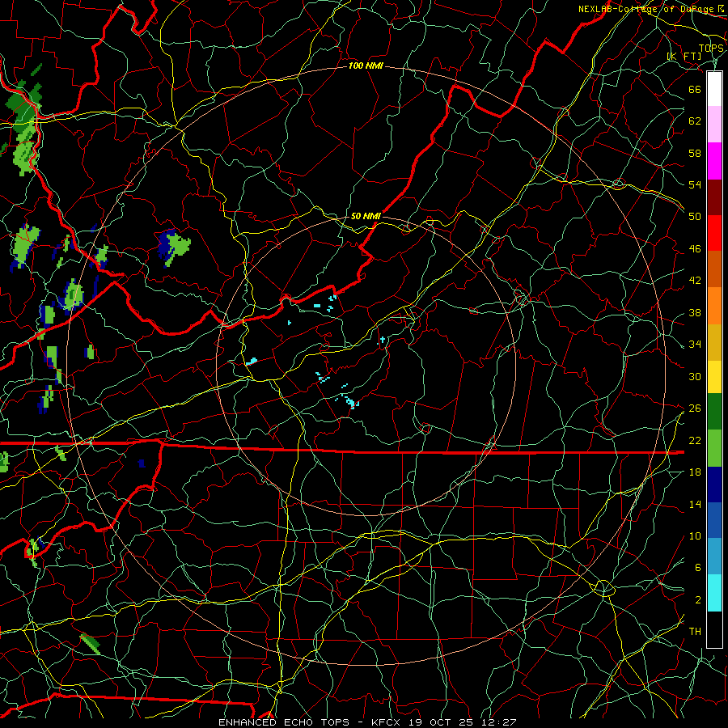Click the 10 legend value

tap(695, 535)
